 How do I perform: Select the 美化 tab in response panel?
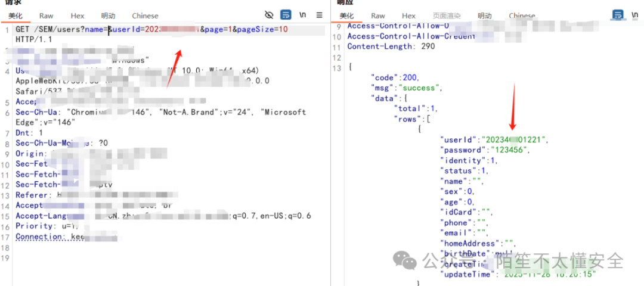click(x=346, y=16)
